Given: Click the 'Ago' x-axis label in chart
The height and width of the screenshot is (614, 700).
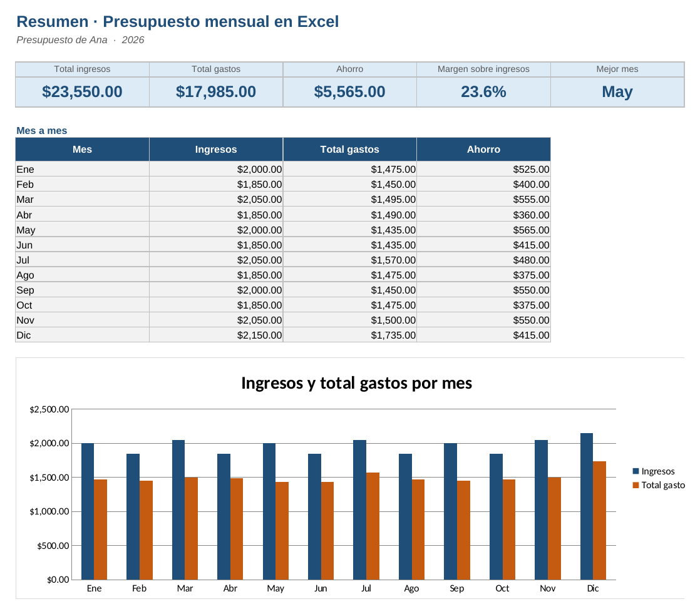Looking at the screenshot, I should pyautogui.click(x=411, y=588).
